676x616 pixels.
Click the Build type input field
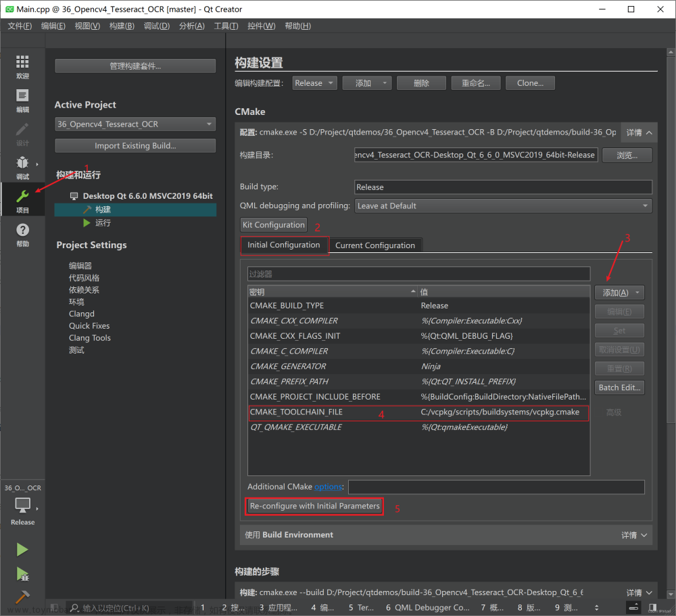[503, 187]
